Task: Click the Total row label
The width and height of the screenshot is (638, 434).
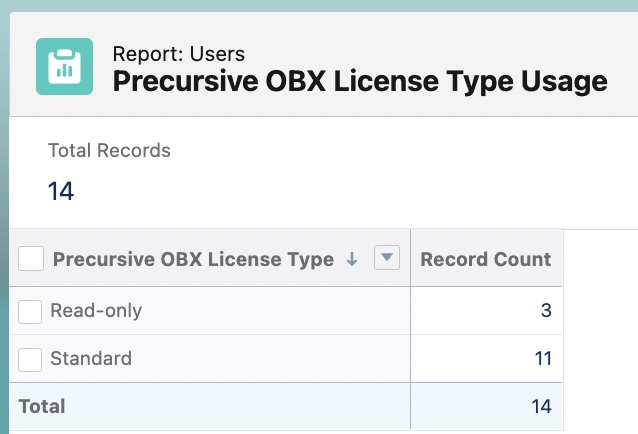Action: pyautogui.click(x=42, y=406)
